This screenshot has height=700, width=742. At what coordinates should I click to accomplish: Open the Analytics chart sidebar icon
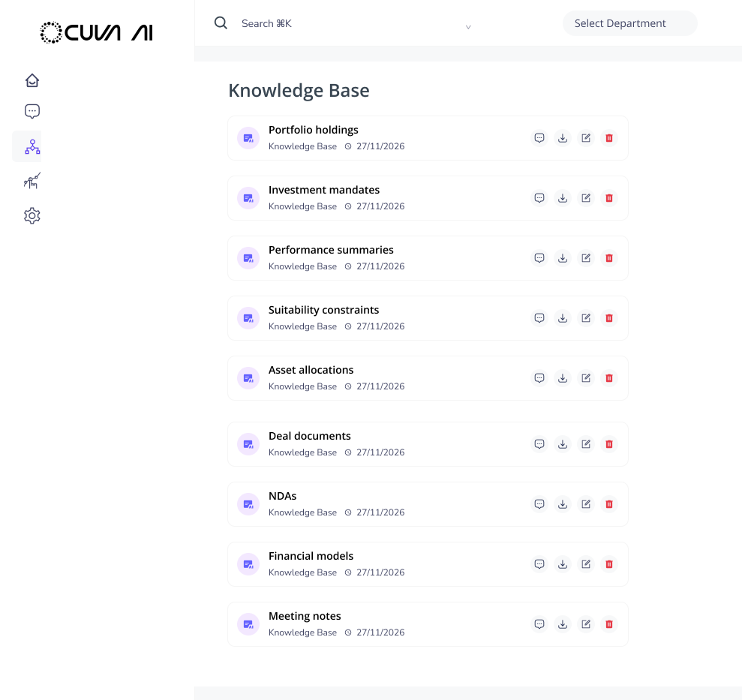32,181
